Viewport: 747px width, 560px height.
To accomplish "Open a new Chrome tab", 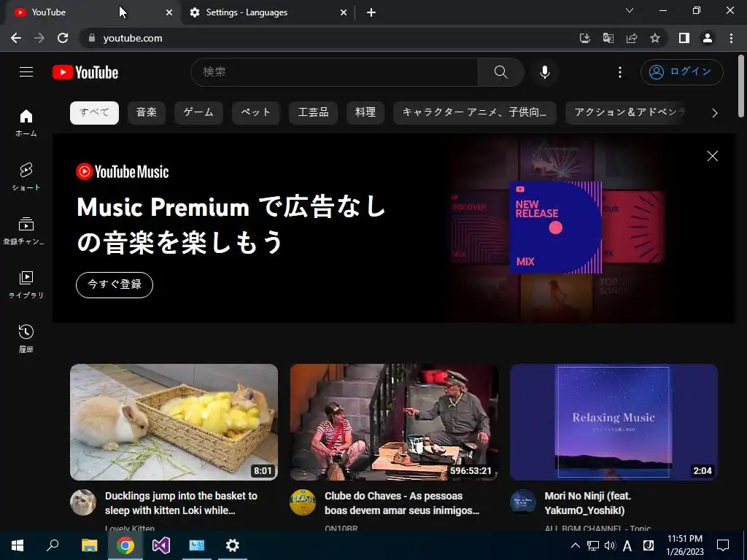I will [371, 13].
